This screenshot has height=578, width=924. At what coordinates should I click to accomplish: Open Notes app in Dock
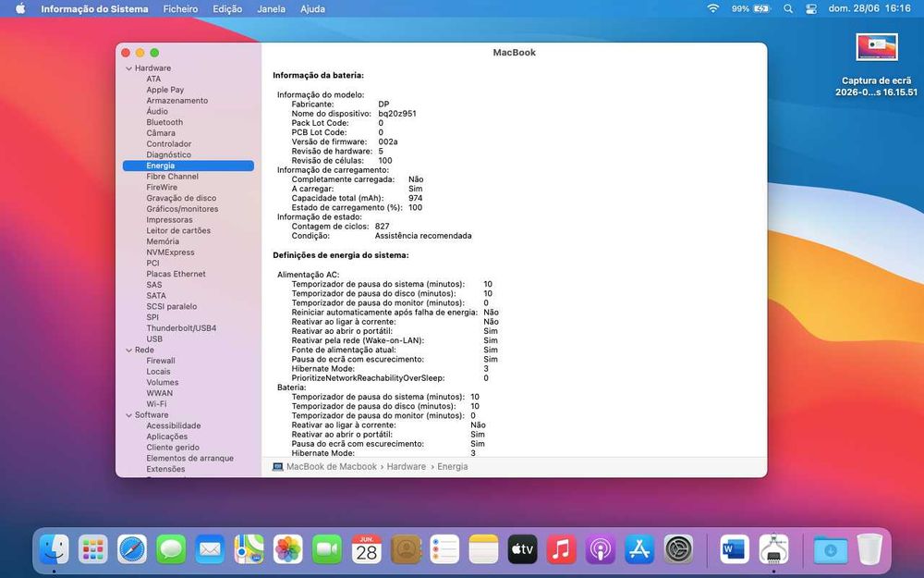(483, 549)
